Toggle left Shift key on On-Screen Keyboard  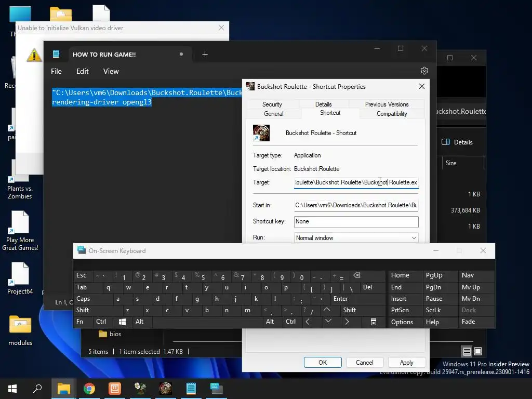pos(98,310)
